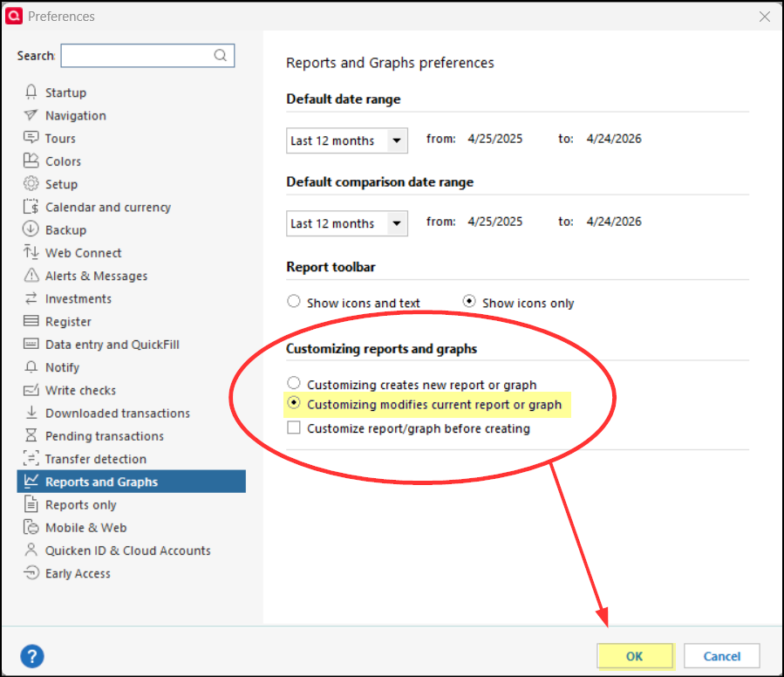This screenshot has width=784, height=677.
Task: Click the Calendar and currency icon
Action: click(x=31, y=207)
